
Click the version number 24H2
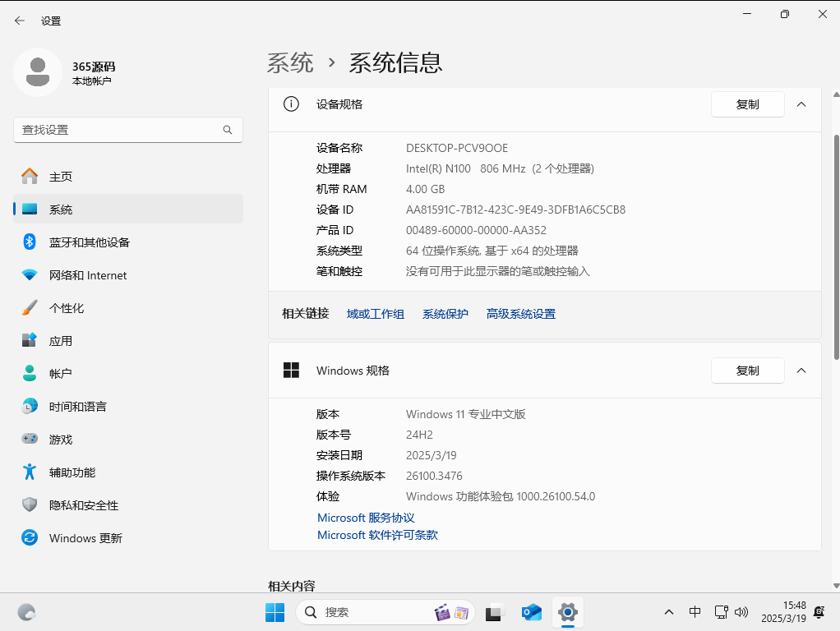pos(419,435)
